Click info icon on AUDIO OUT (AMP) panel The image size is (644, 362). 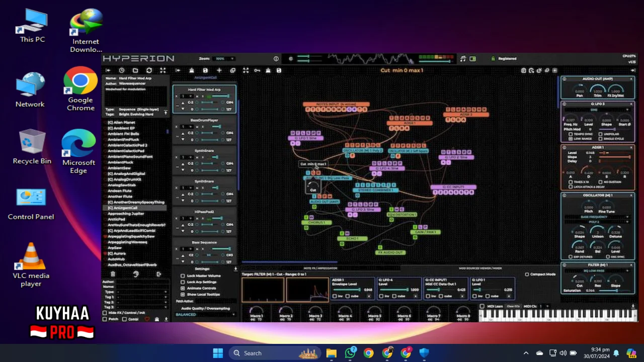tap(564, 79)
